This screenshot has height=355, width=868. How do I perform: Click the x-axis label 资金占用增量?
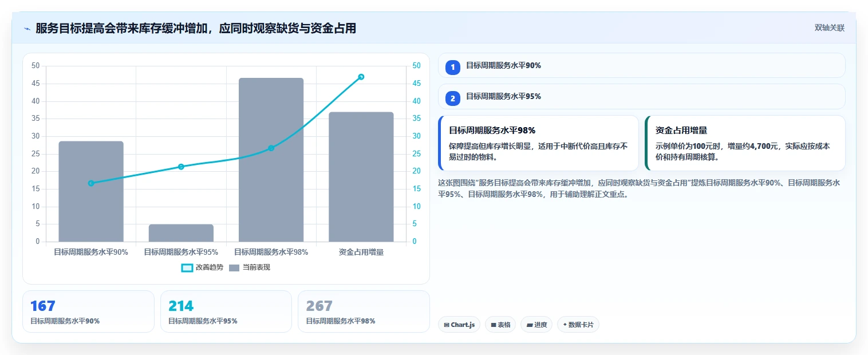click(361, 252)
